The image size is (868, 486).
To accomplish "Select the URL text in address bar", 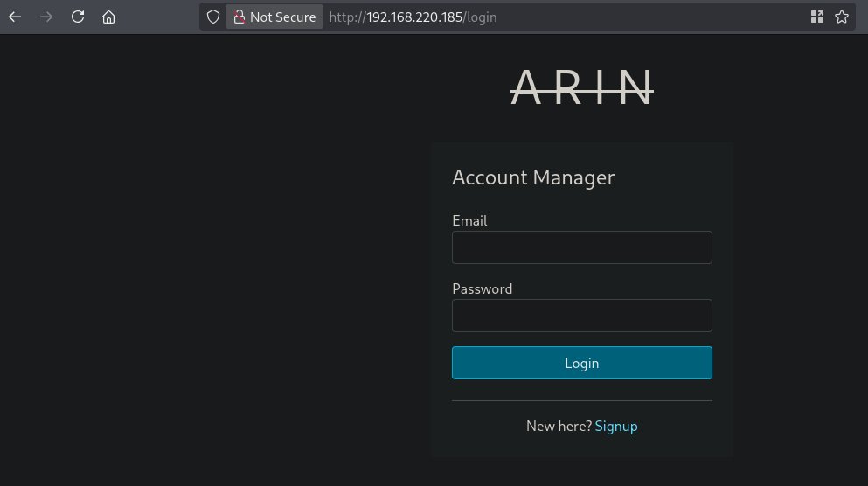I will point(413,17).
